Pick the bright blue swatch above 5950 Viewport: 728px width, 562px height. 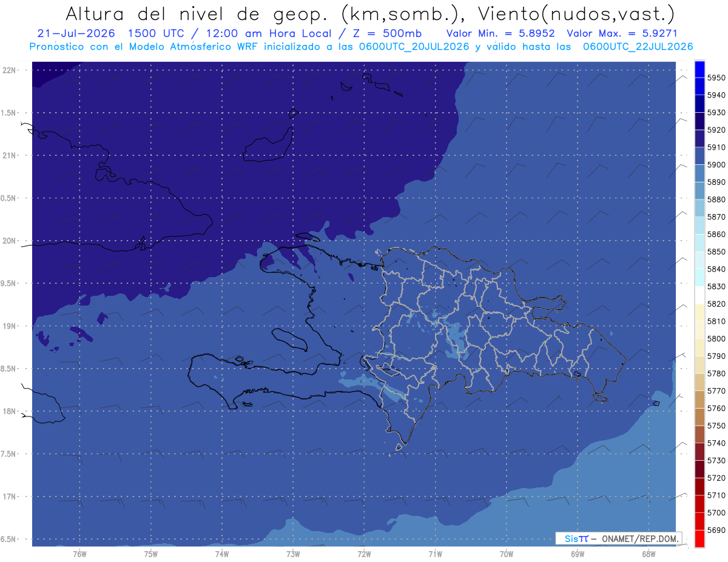pos(699,69)
